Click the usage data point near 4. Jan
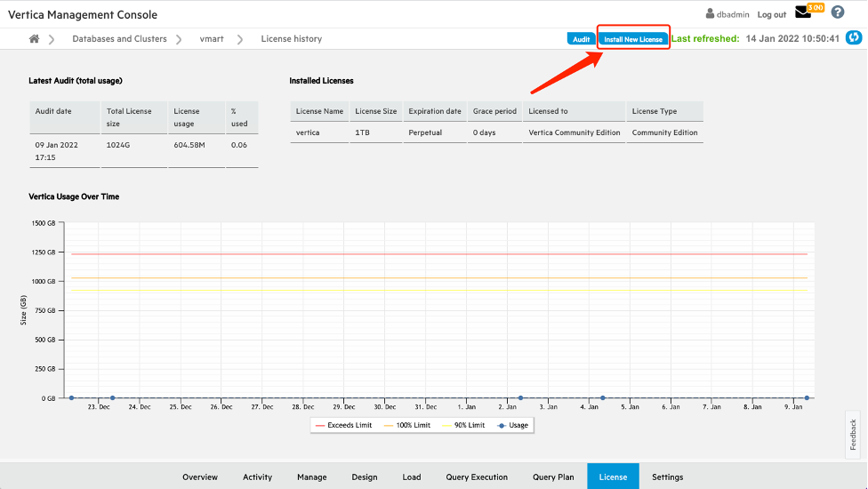868x489 pixels. (x=603, y=397)
